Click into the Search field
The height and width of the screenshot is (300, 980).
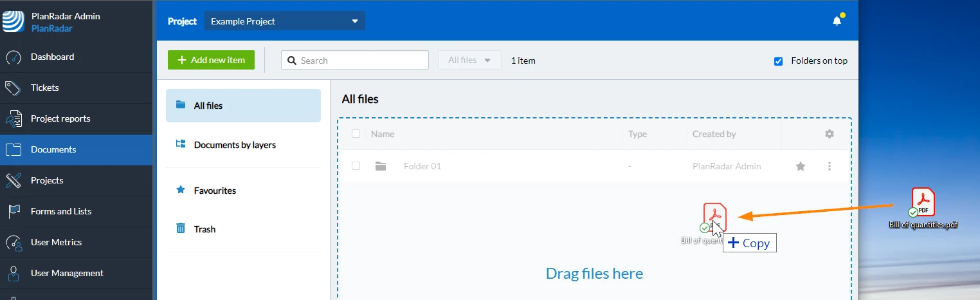click(355, 60)
